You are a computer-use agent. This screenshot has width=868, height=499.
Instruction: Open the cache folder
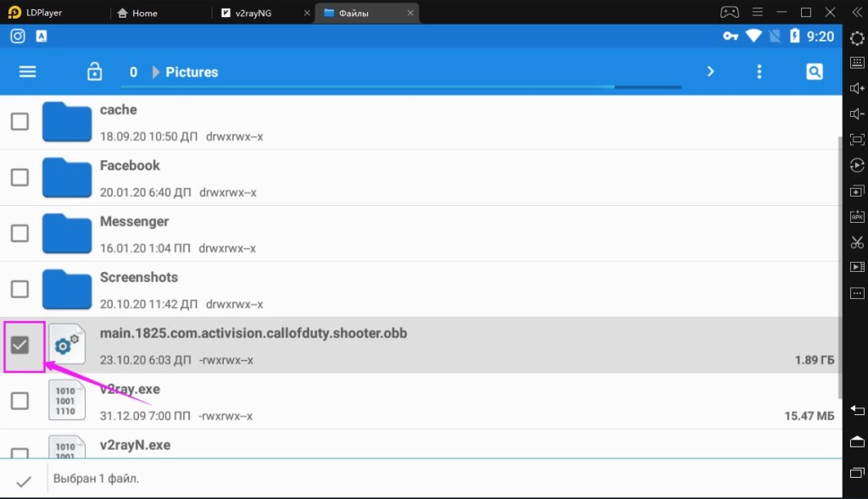tap(118, 109)
